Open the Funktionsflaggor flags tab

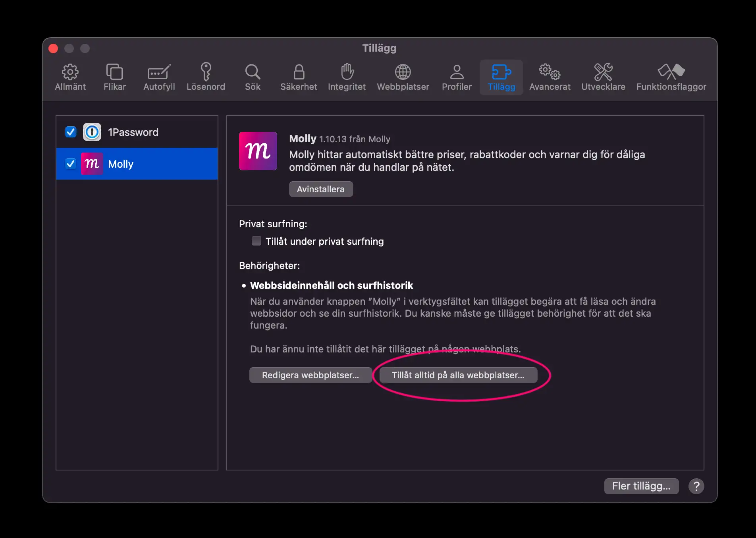click(671, 77)
